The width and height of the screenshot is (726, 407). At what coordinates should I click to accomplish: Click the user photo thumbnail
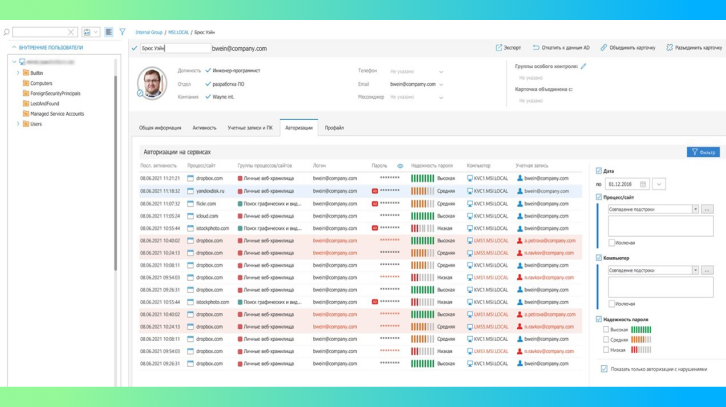pyautogui.click(x=152, y=83)
